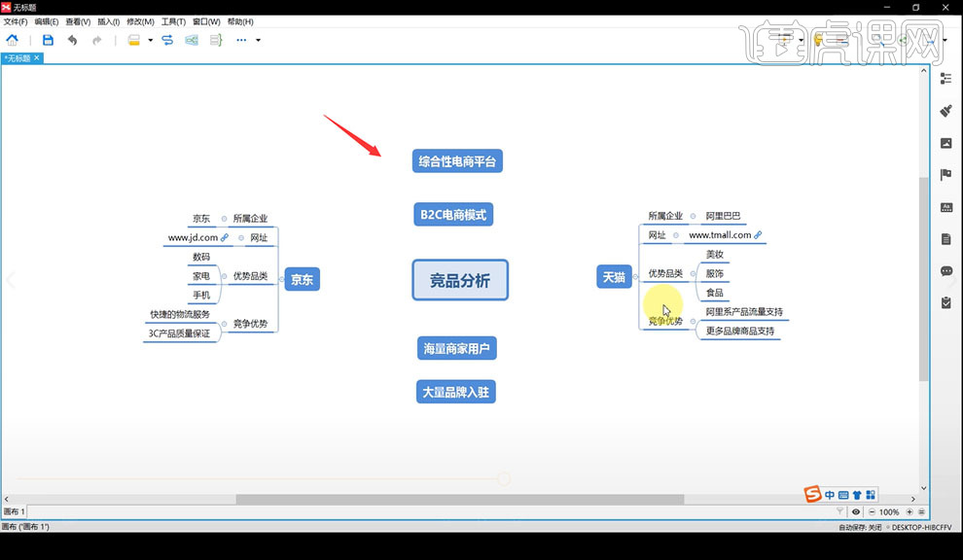Redo the last action
This screenshot has width=963, height=560.
point(97,40)
